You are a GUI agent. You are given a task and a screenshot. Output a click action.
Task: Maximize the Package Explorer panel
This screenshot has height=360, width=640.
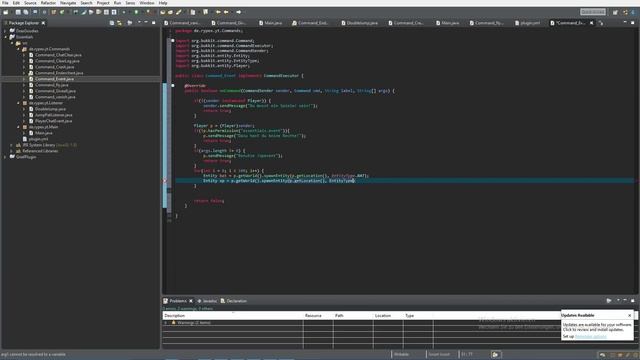tap(153, 22)
